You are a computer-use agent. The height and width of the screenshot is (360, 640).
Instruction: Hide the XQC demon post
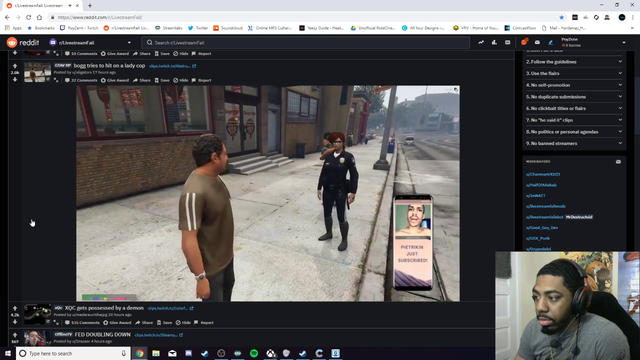click(x=183, y=323)
